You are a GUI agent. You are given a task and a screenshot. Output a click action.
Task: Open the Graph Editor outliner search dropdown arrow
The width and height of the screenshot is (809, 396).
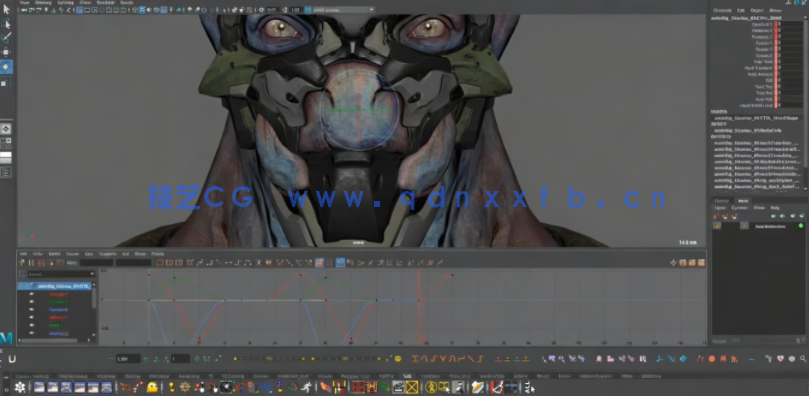[91, 274]
